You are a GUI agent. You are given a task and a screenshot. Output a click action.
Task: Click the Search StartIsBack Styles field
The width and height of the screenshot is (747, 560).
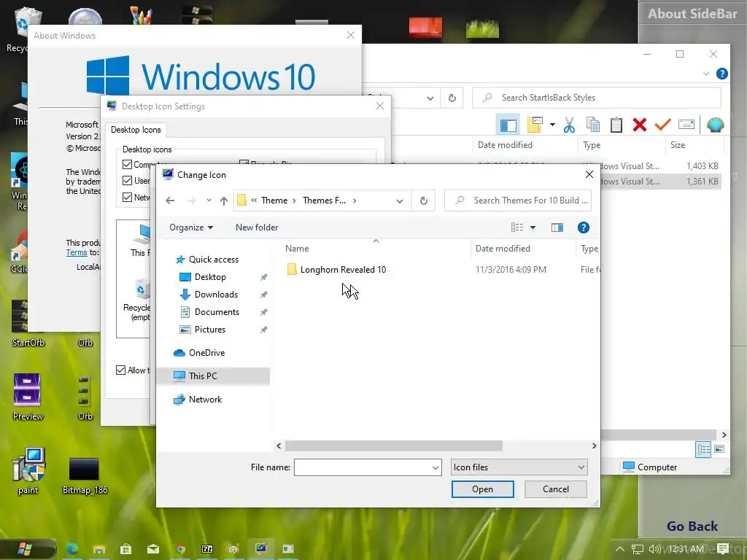click(x=597, y=98)
